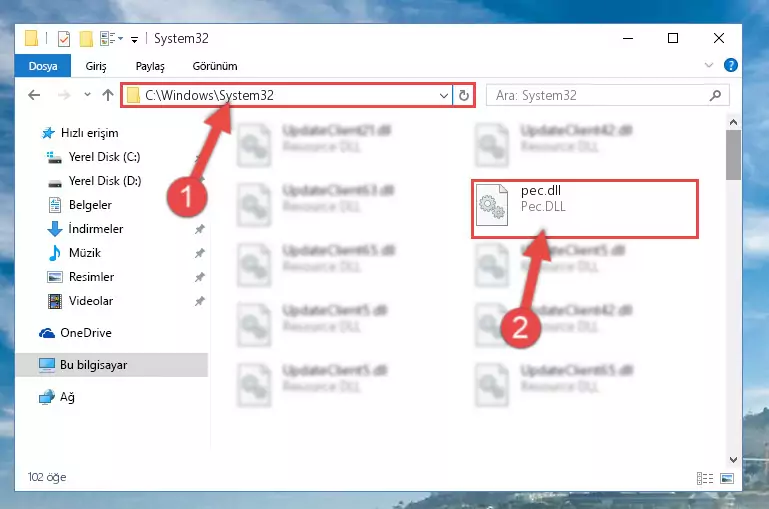Go back with the left arrow
This screenshot has height=509, width=769.
point(34,95)
